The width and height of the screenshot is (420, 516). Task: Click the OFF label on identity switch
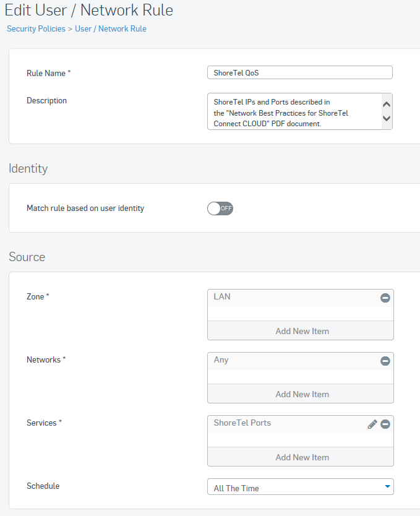point(226,209)
